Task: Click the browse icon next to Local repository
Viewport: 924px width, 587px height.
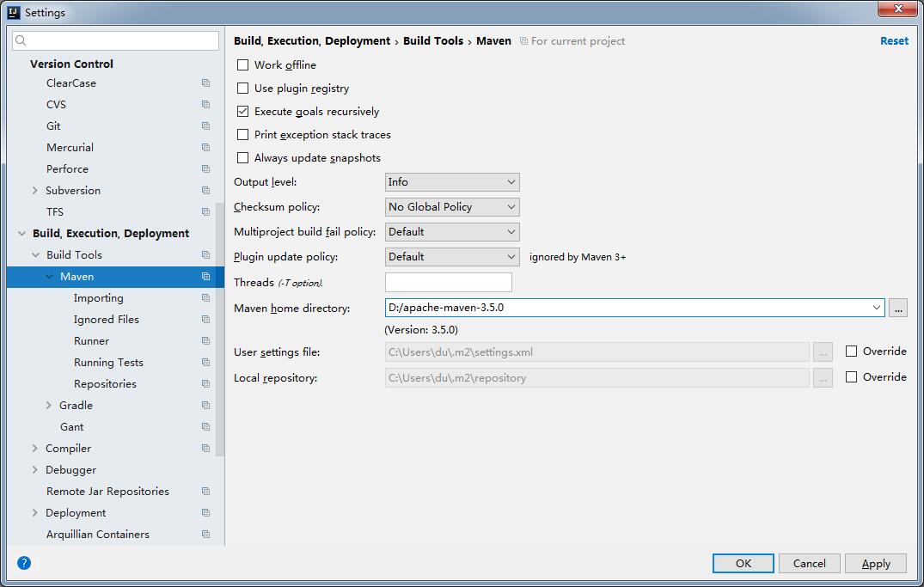Action: pyautogui.click(x=823, y=376)
